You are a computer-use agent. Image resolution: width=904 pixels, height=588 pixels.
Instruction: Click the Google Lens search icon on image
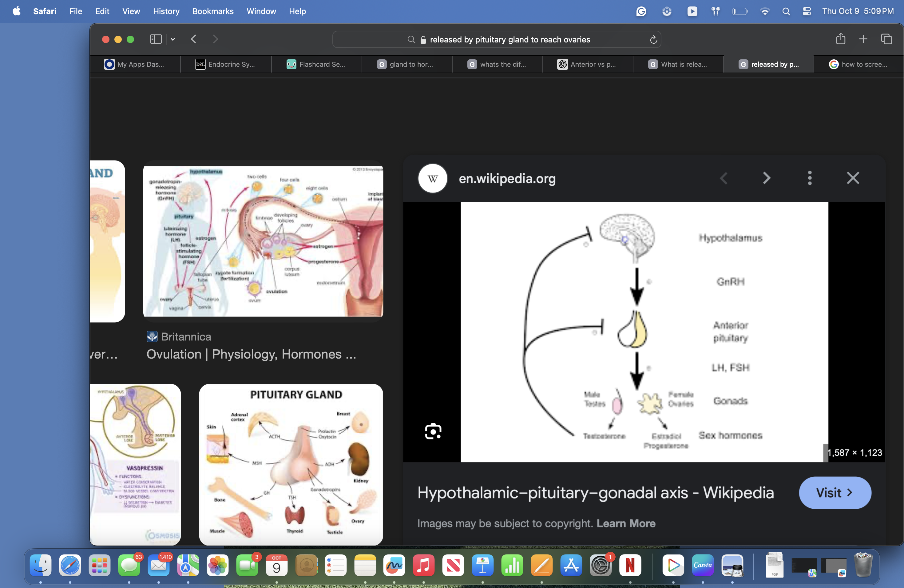coord(433,431)
